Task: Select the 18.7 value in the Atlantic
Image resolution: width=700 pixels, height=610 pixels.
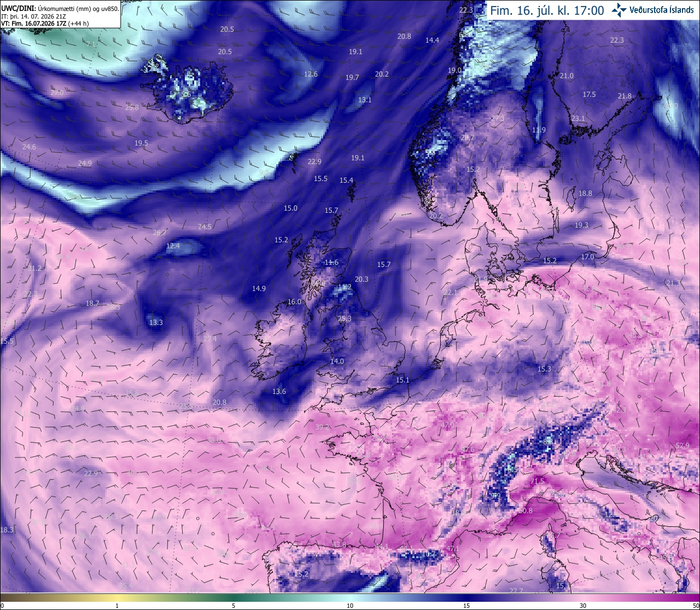Action: [92, 303]
